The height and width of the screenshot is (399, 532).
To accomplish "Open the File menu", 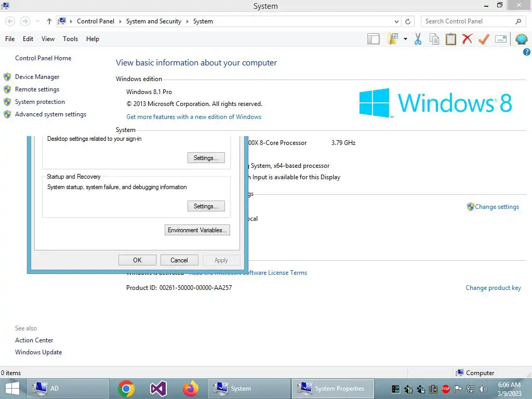I will [x=10, y=39].
